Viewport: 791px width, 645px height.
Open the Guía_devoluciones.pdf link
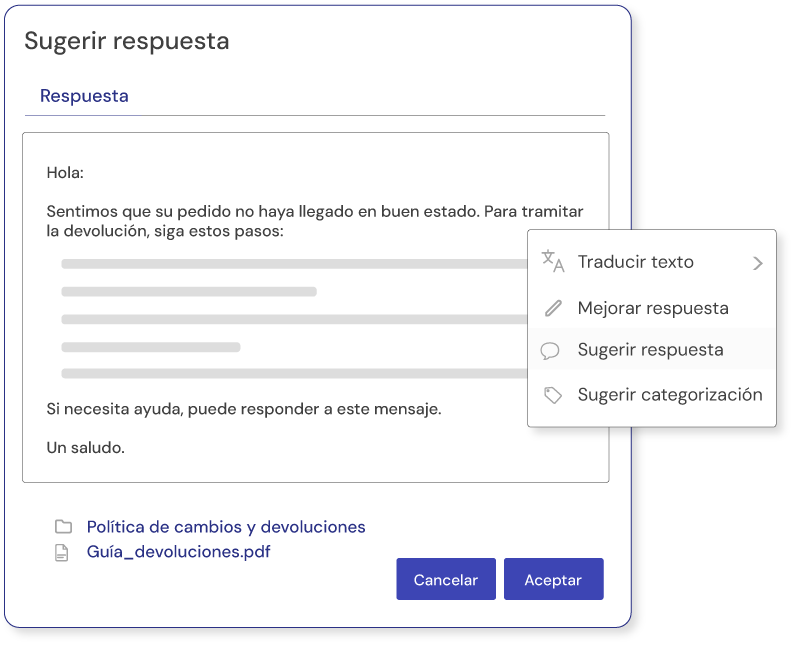click(179, 552)
